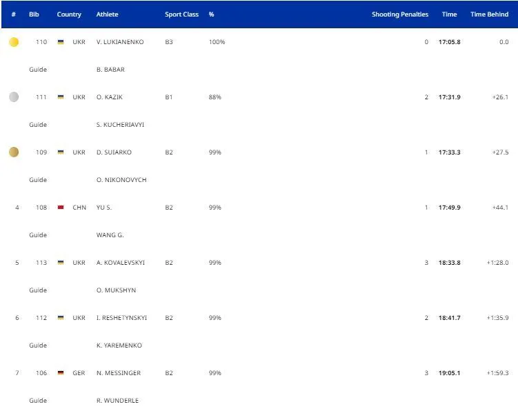Viewport: 518px width, 420px height.
Task: Open athlete V. LUKIANENKO's profile
Action: (x=120, y=42)
